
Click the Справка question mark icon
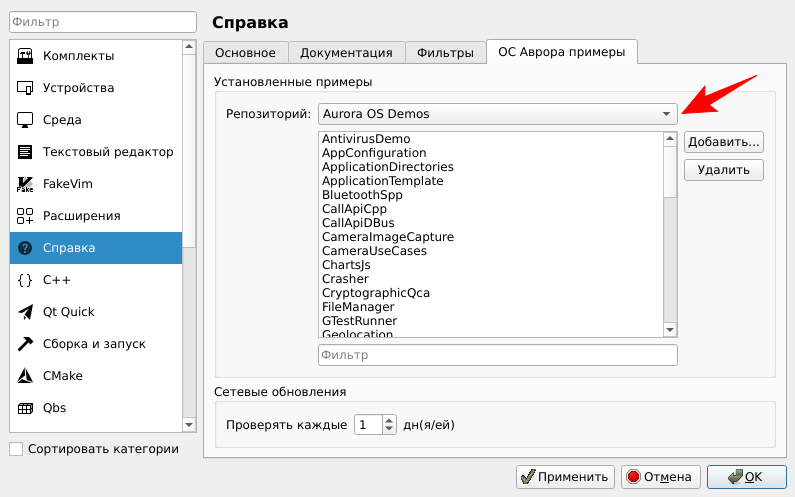coord(25,248)
